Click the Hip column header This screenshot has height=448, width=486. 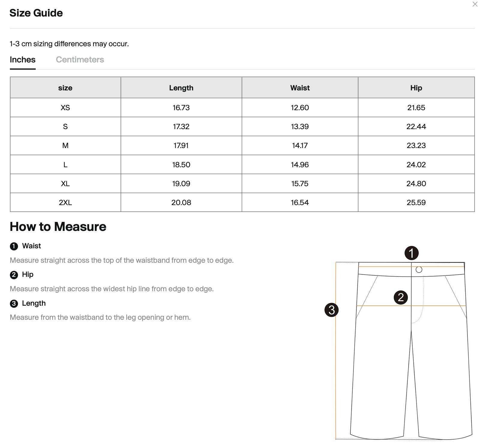tap(416, 88)
